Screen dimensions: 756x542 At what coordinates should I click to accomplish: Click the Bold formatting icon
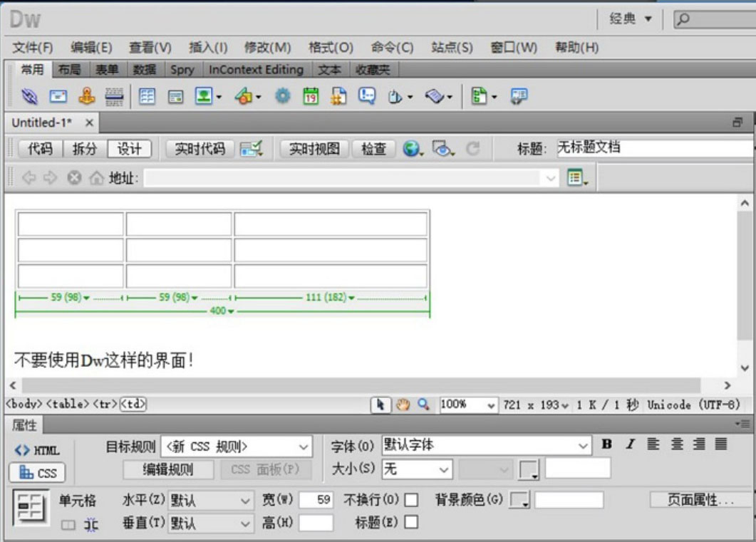(x=606, y=444)
